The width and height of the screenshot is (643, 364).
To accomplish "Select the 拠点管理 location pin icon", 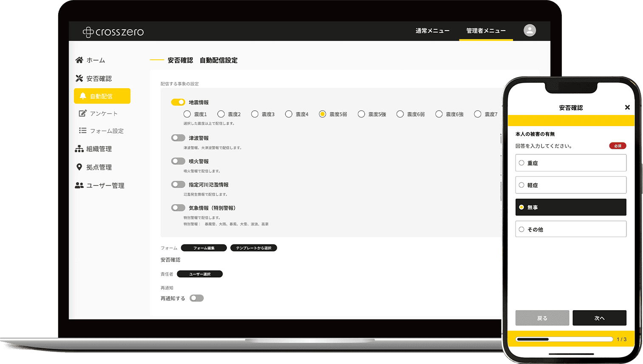I will pyautogui.click(x=80, y=167).
